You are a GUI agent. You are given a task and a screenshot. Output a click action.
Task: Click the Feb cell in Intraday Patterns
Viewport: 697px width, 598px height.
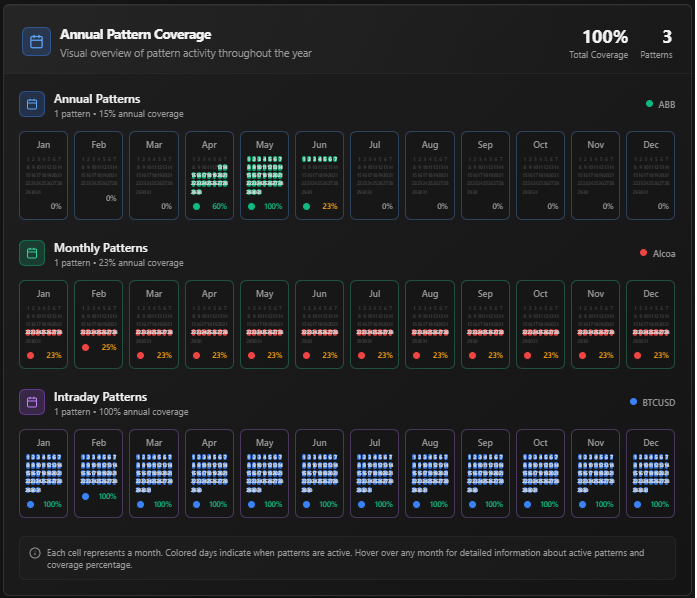click(x=99, y=473)
